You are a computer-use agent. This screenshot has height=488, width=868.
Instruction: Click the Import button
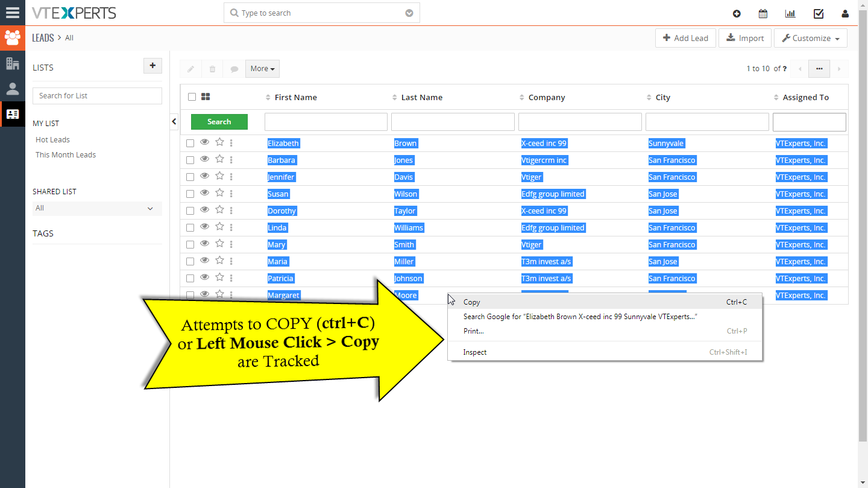[x=745, y=38]
